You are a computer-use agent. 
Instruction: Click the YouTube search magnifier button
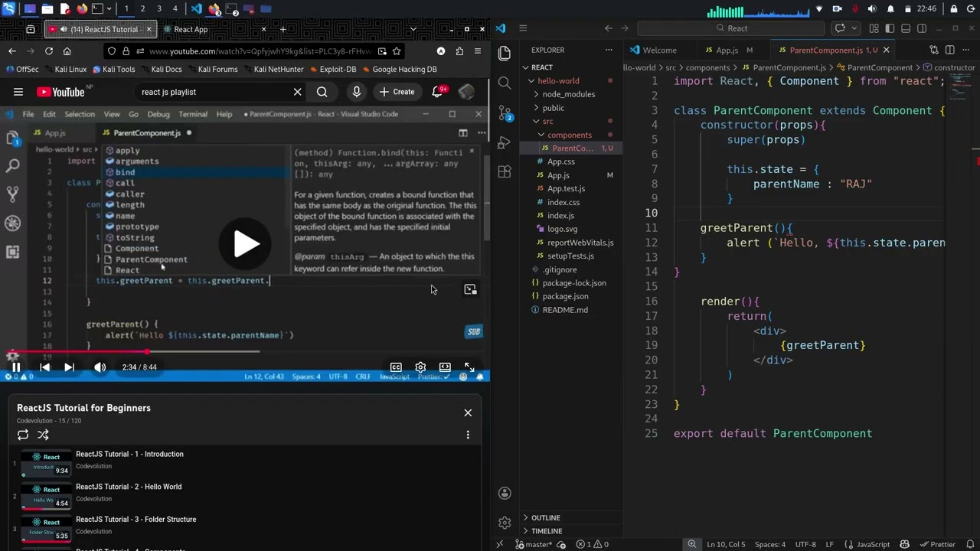[322, 92]
